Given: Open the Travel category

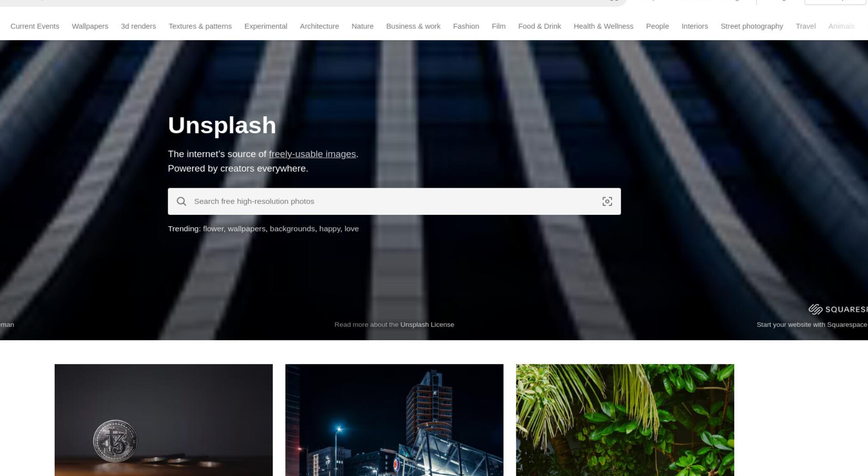Looking at the screenshot, I should tap(806, 26).
